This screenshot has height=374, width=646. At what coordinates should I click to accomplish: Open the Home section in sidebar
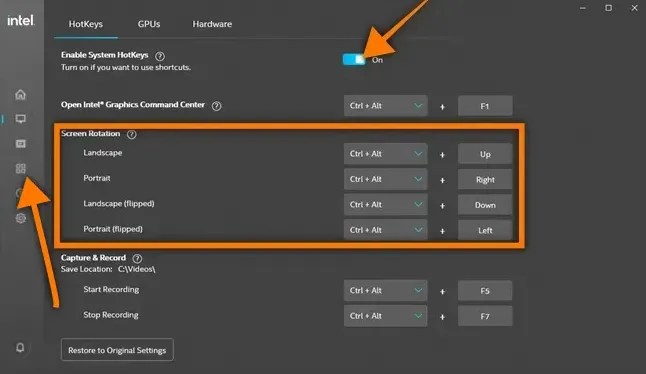click(x=20, y=95)
